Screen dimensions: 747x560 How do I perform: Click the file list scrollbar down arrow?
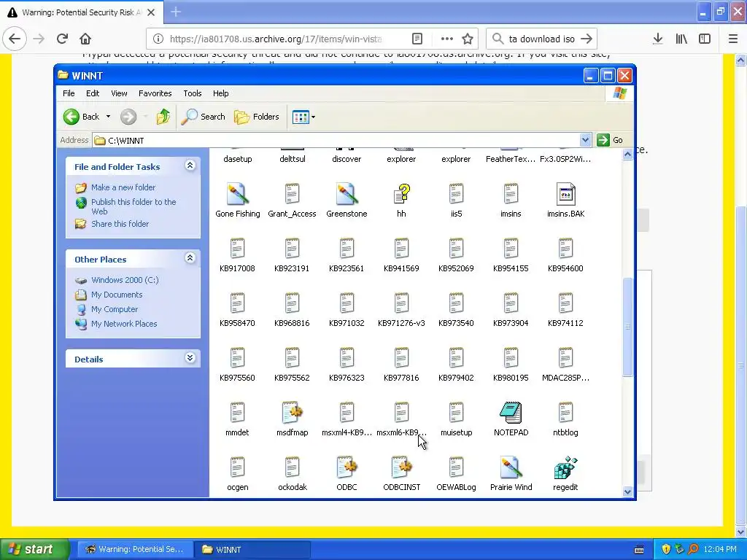(627, 492)
